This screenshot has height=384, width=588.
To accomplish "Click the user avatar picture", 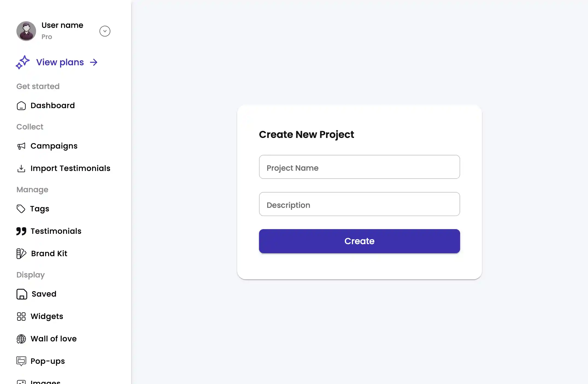I will [26, 31].
